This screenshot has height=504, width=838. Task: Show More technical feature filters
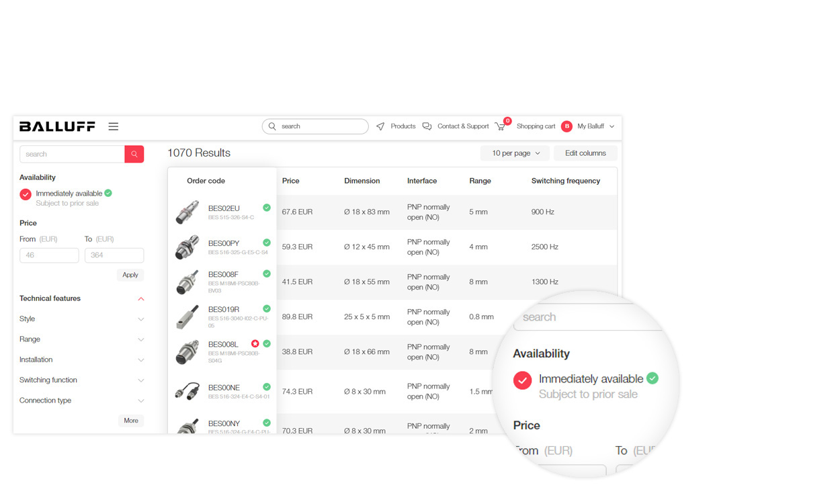[131, 421]
